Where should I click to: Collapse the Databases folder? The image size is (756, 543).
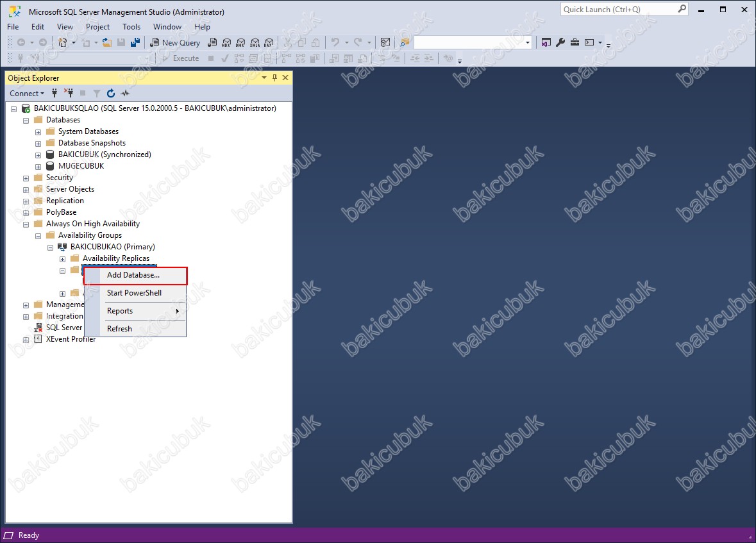(26, 121)
